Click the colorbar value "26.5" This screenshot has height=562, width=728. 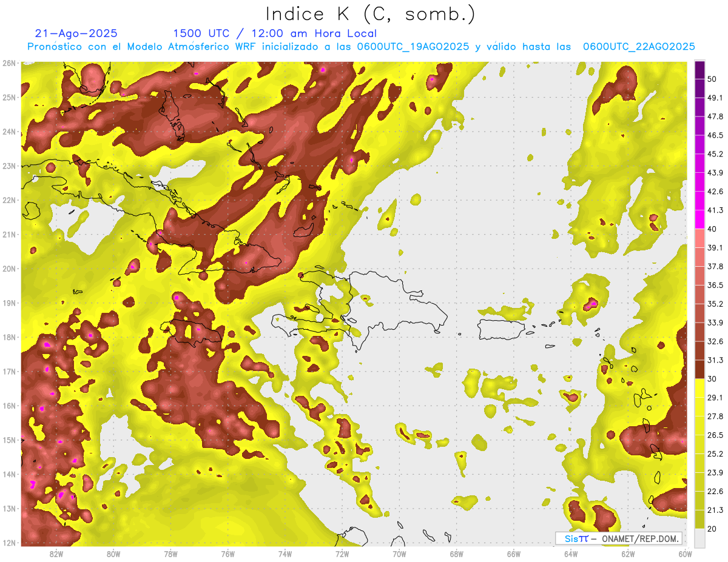715,435
